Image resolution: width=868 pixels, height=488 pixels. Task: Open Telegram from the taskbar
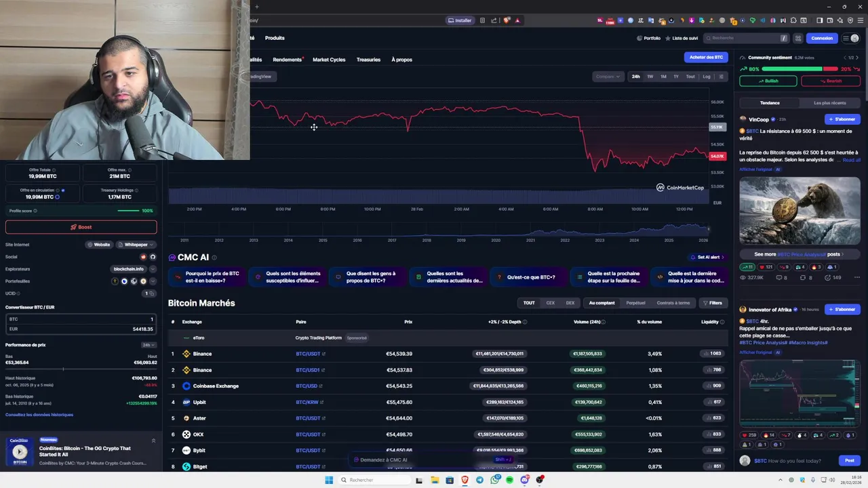[x=479, y=480]
